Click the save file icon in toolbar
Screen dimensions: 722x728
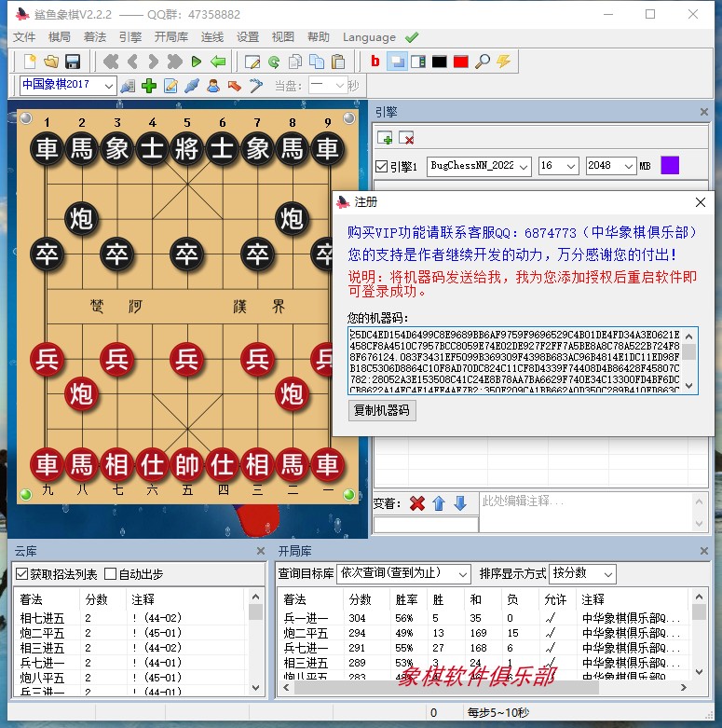[73, 62]
